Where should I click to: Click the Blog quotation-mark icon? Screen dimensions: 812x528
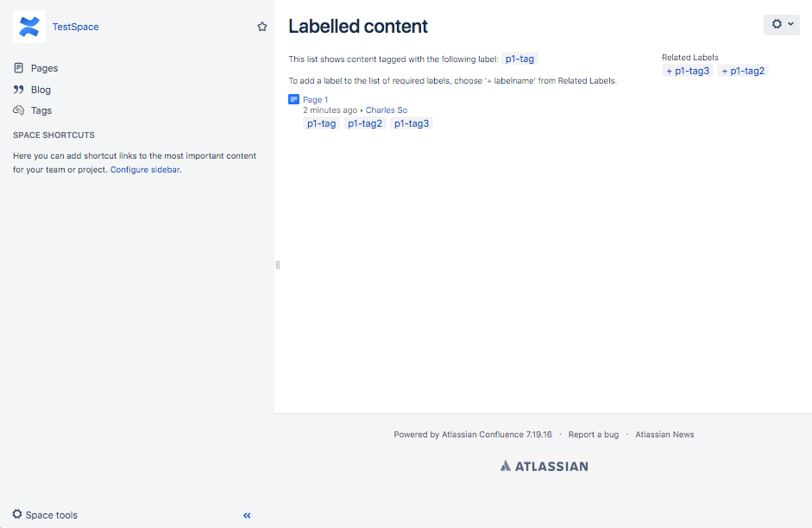[19, 90]
